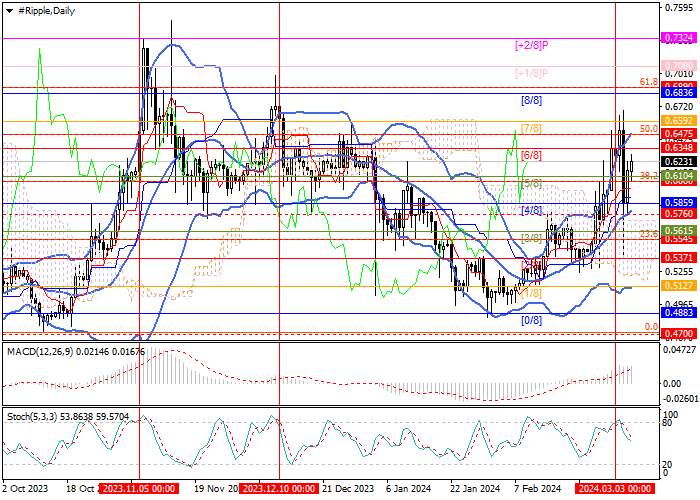Click the [4/8] Murrey level label
The image size is (700, 500).
(x=532, y=210)
